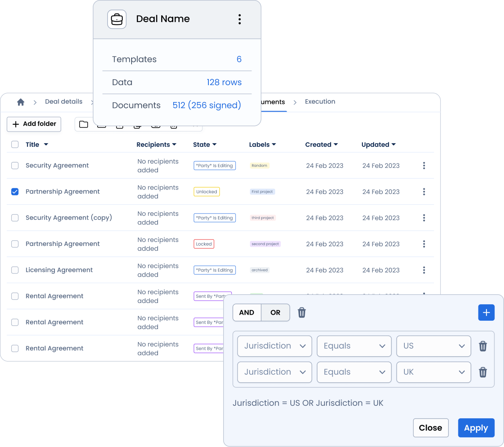The width and height of the screenshot is (504, 447).
Task: Uncheck the Partnership Agreement row checkbox
Action: click(x=15, y=192)
